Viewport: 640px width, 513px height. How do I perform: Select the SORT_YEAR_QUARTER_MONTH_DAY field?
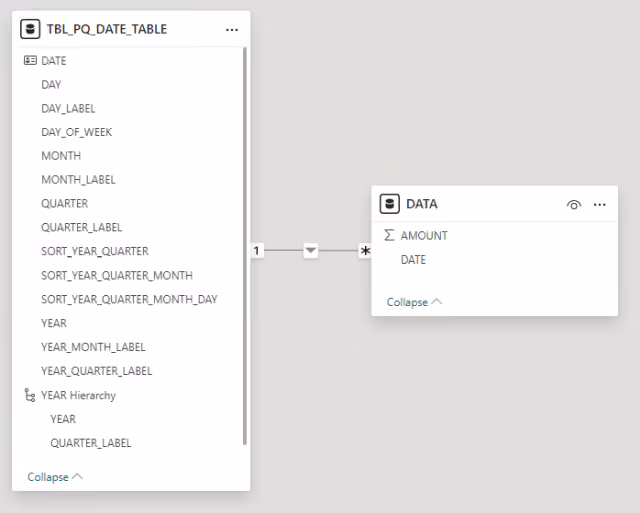point(129,299)
